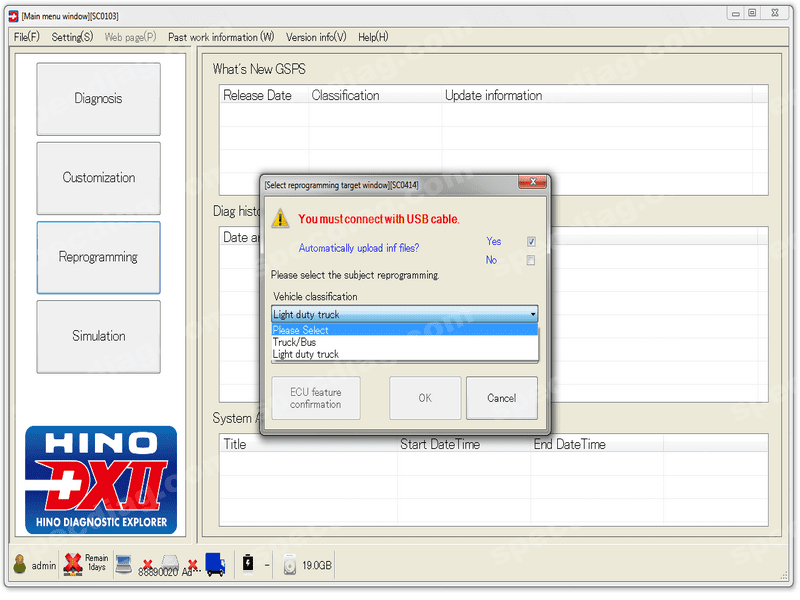Click the Simulation button in main window

pos(98,337)
